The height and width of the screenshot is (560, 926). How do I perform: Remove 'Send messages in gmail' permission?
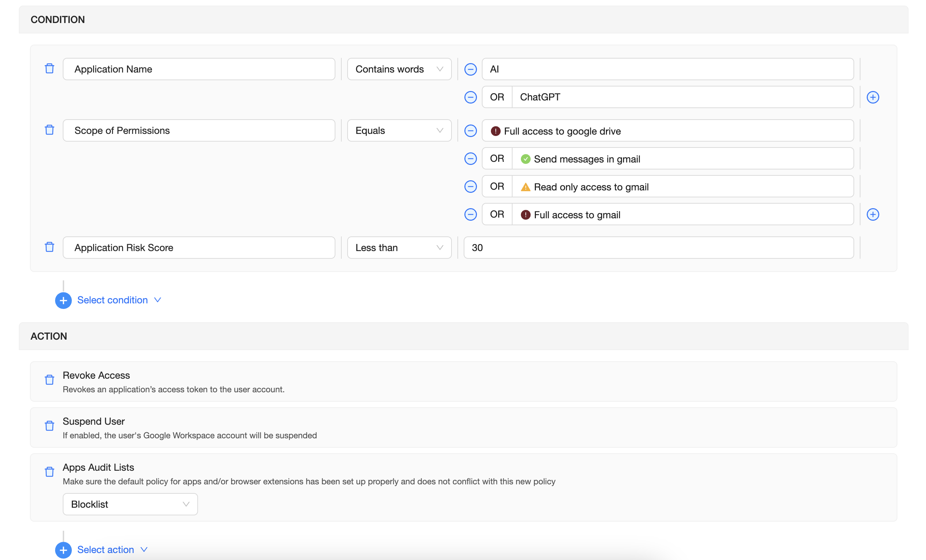tap(470, 159)
